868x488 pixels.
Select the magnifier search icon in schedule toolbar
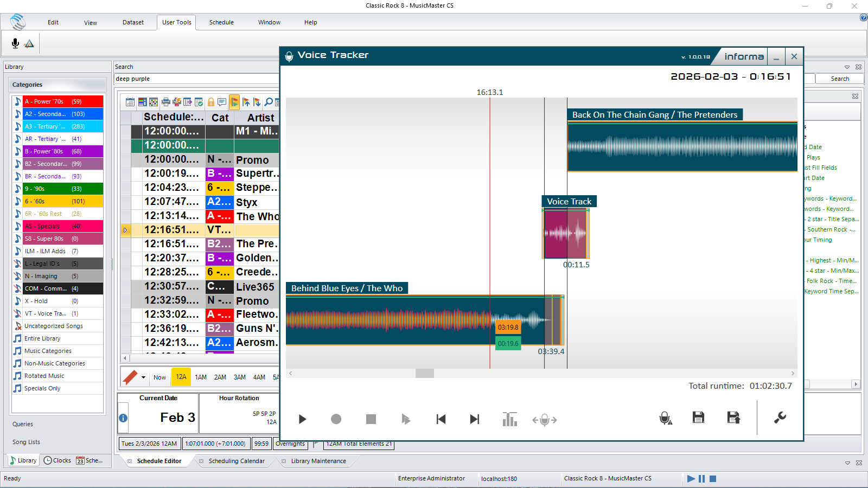tap(269, 102)
